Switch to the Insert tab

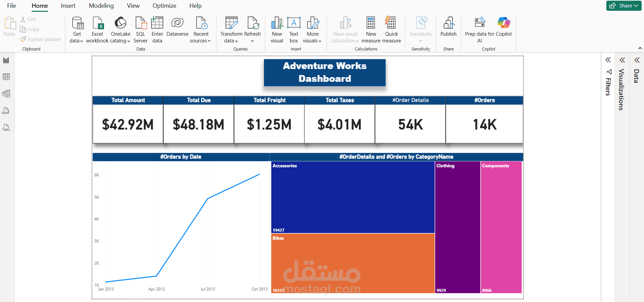pos(68,6)
